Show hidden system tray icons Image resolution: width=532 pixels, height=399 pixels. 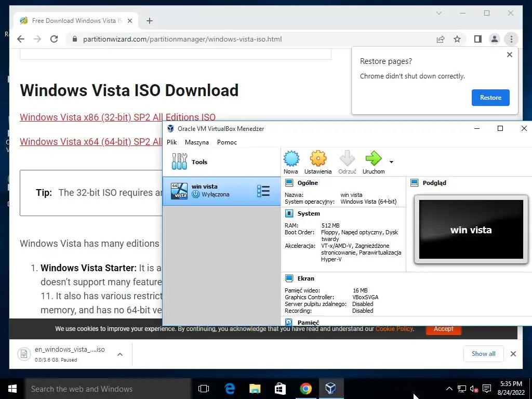[449, 389]
